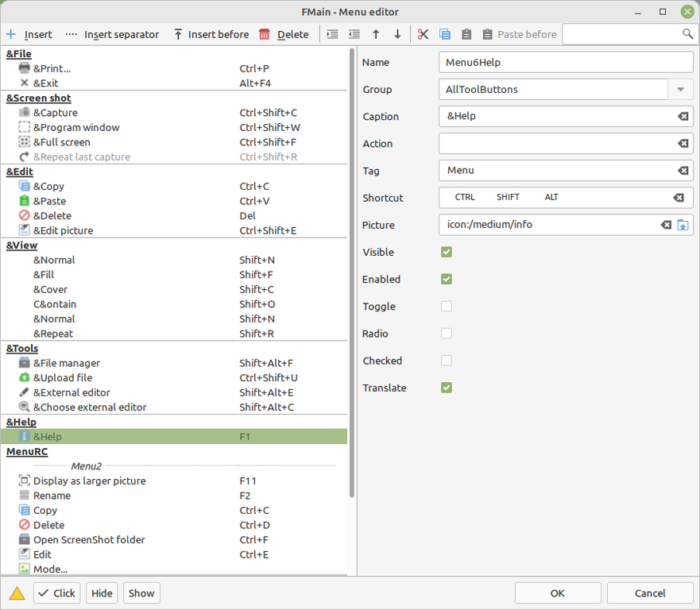The width and height of the screenshot is (700, 610).
Task: Click the bottom Hide button
Action: 102,593
